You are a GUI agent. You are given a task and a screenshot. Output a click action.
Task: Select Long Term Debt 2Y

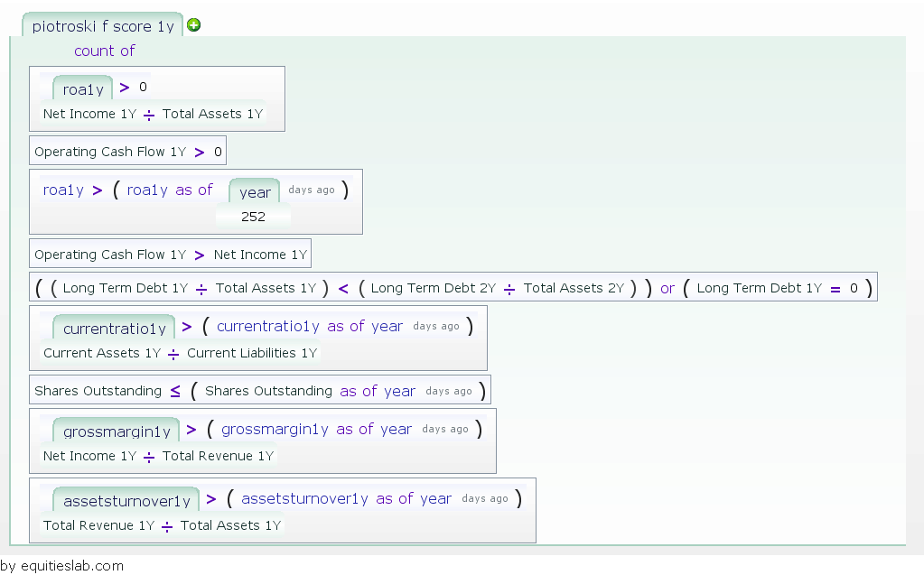pos(434,288)
